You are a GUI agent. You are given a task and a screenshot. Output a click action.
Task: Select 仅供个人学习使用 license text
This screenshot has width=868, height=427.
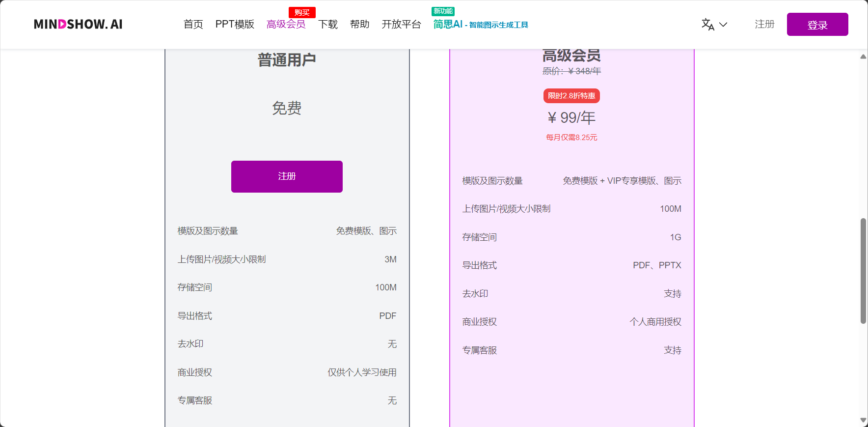pos(362,372)
